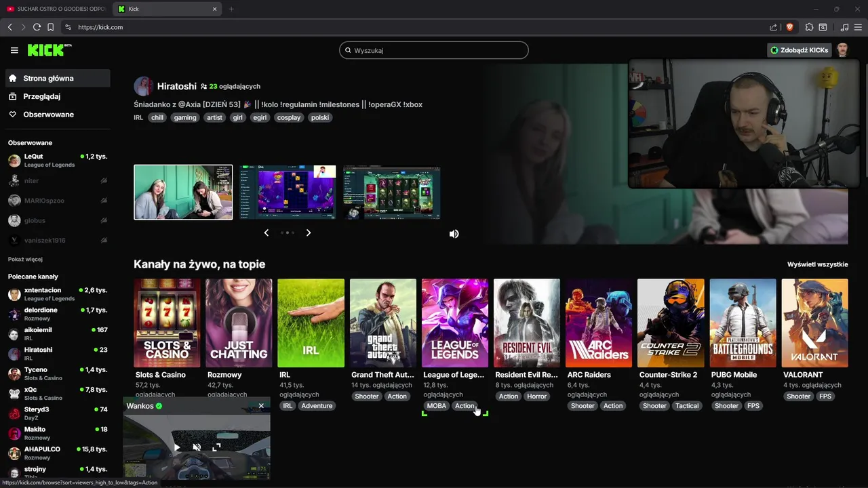The image size is (868, 488).
Task: Open browser extensions puzzle icon
Action: click(809, 27)
